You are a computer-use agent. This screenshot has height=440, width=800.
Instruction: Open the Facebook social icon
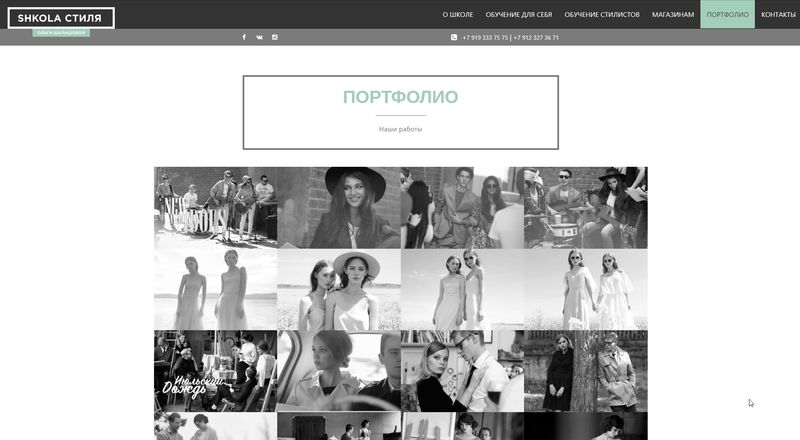tap(244, 37)
